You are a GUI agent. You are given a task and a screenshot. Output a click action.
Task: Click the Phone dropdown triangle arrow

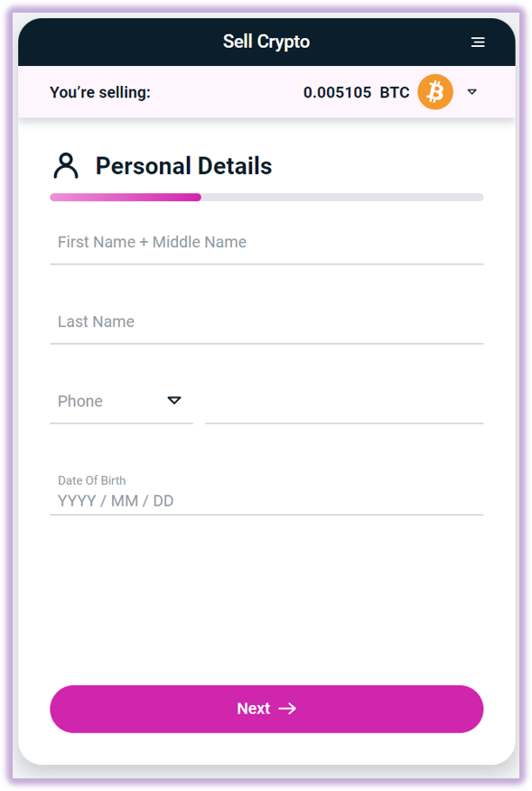pos(174,401)
